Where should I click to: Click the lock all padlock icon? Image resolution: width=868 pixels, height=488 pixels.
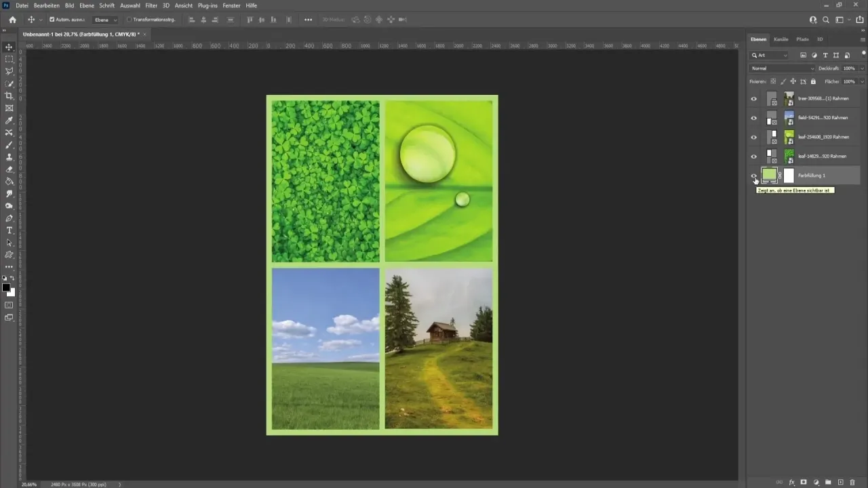(814, 81)
